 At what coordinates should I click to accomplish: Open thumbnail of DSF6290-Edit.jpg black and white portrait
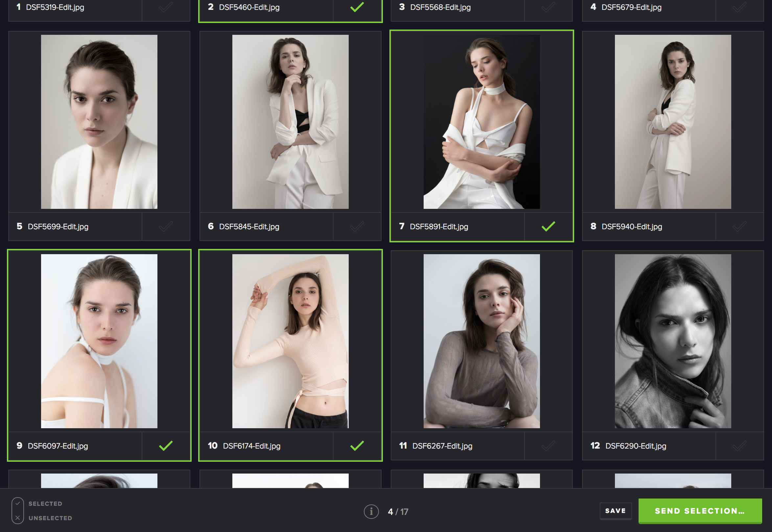tap(673, 341)
